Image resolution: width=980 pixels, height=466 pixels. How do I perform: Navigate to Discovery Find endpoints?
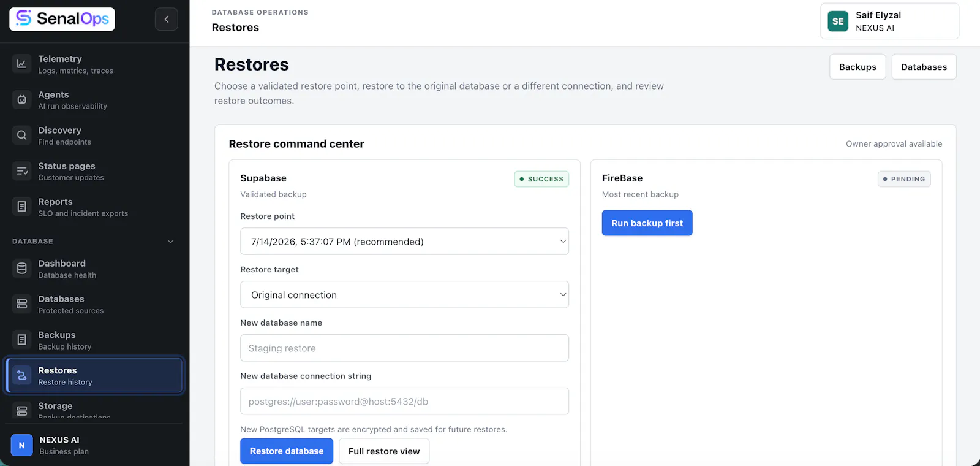(x=94, y=135)
